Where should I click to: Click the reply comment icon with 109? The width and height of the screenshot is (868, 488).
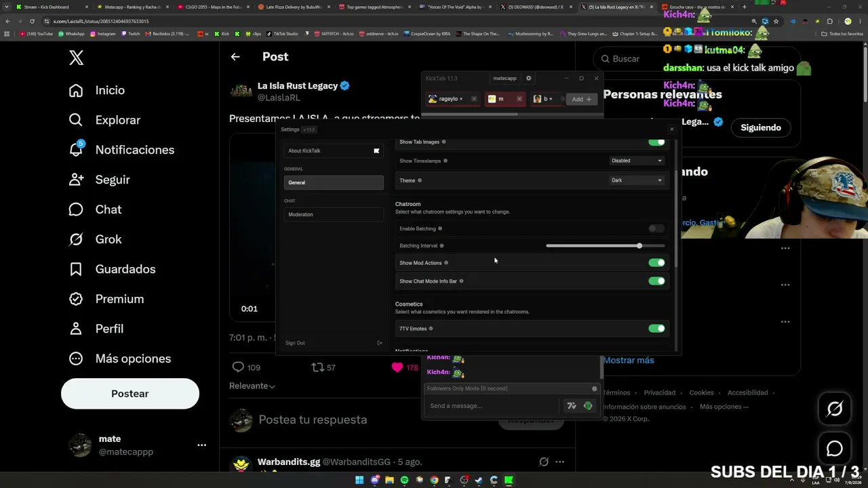pyautogui.click(x=238, y=367)
